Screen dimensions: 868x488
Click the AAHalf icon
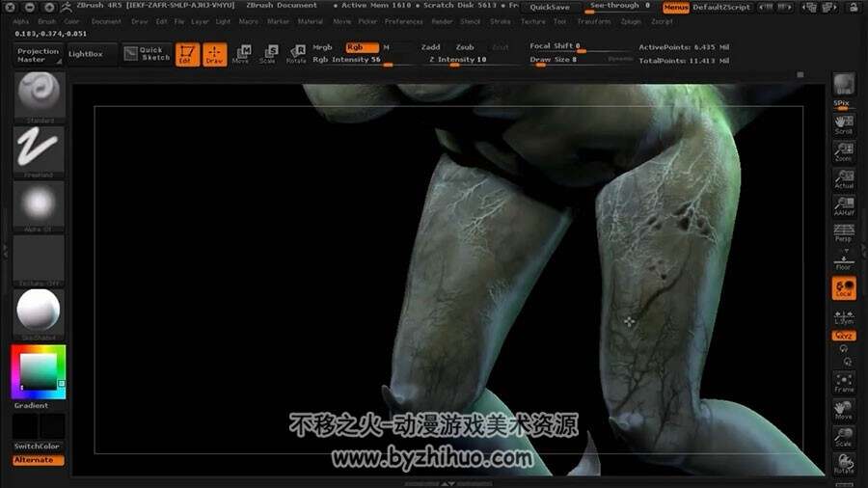click(x=844, y=205)
